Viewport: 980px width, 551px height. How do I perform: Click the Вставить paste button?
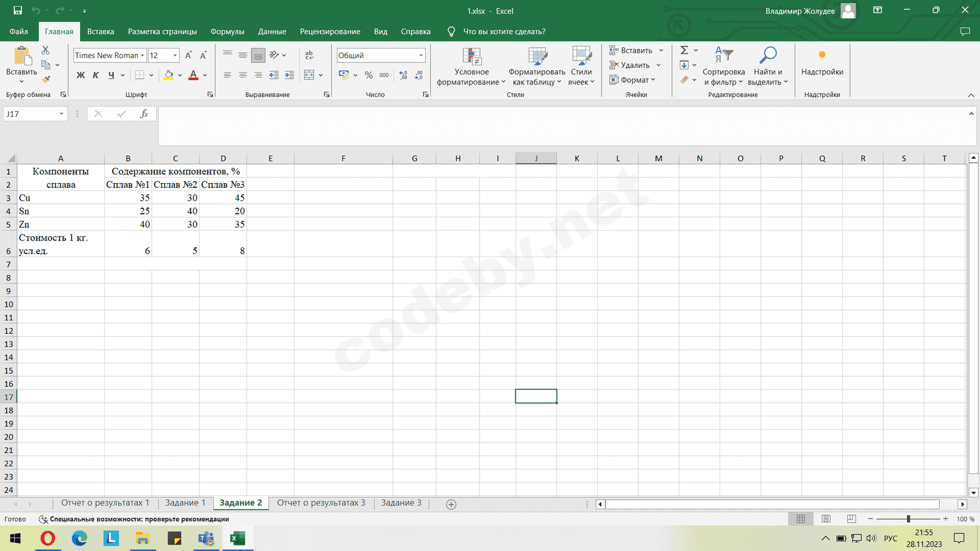22,63
